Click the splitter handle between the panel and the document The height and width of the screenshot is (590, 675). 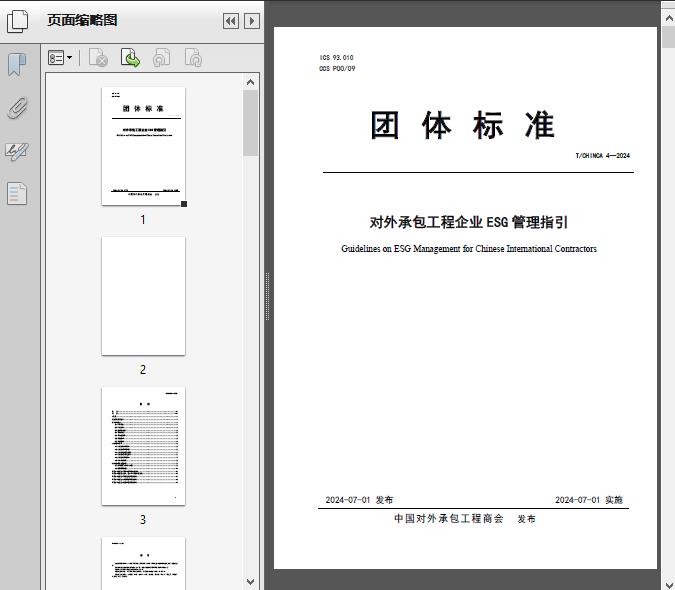coord(267,296)
